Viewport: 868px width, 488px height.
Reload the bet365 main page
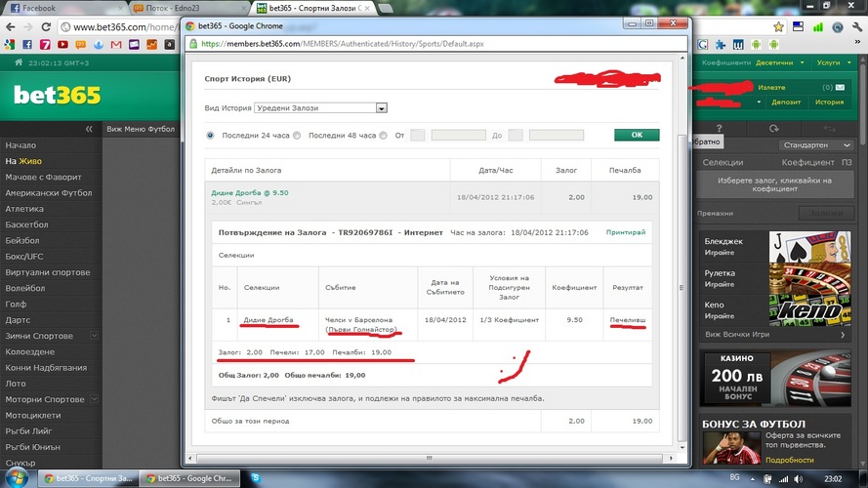coord(46,26)
